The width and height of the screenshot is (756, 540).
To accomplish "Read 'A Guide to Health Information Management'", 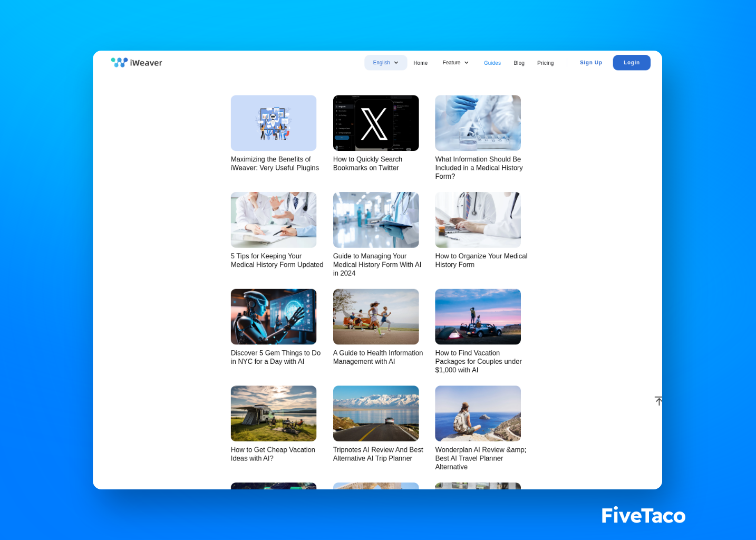I will point(377,357).
